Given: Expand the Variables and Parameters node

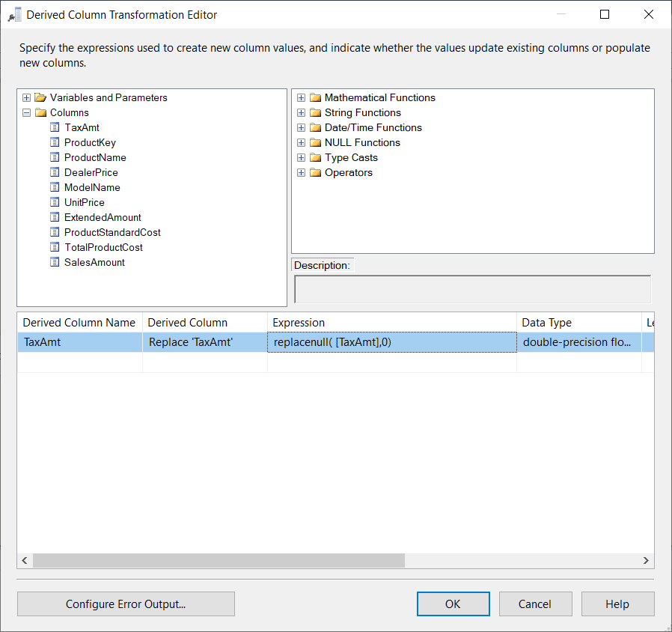Looking at the screenshot, I should click(x=26, y=97).
